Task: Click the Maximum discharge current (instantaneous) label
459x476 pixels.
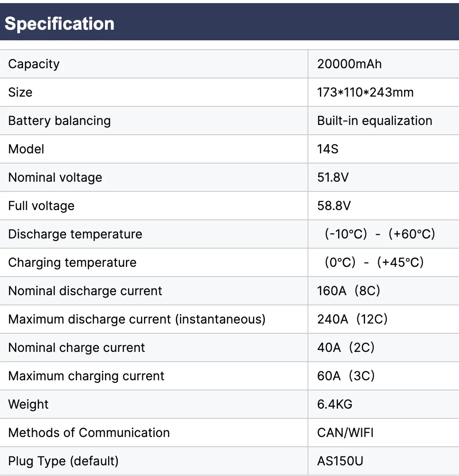Action: pyautogui.click(x=136, y=319)
